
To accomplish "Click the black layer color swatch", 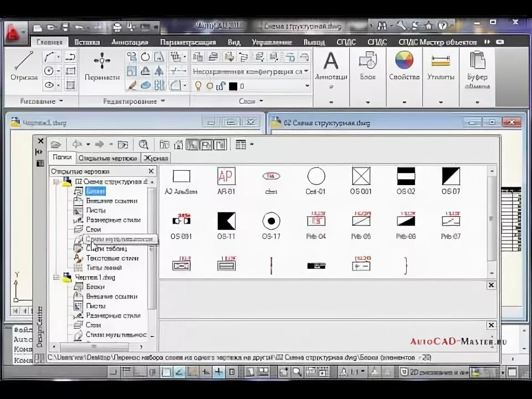I will pyautogui.click(x=233, y=86).
